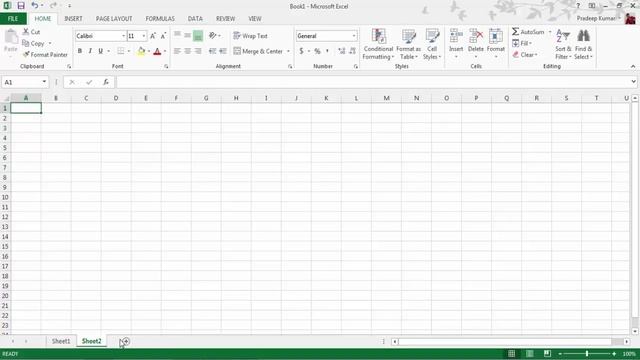Switch to the INSERT ribbon tab

pos(73,19)
